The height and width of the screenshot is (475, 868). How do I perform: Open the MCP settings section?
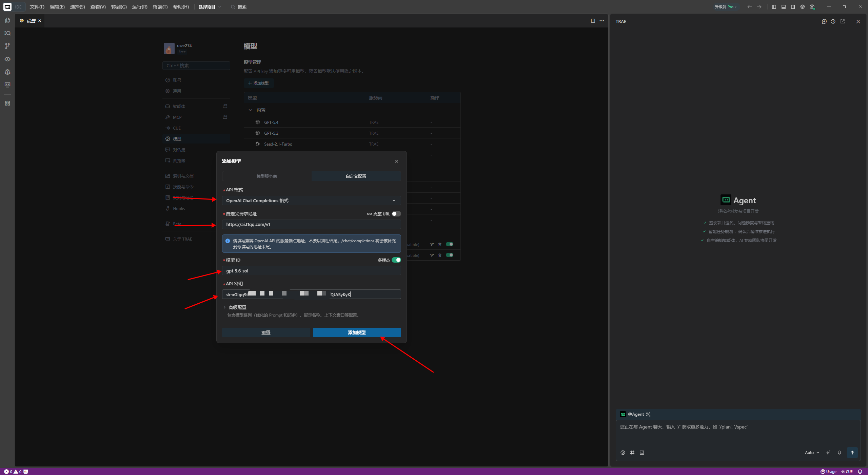pos(196,117)
